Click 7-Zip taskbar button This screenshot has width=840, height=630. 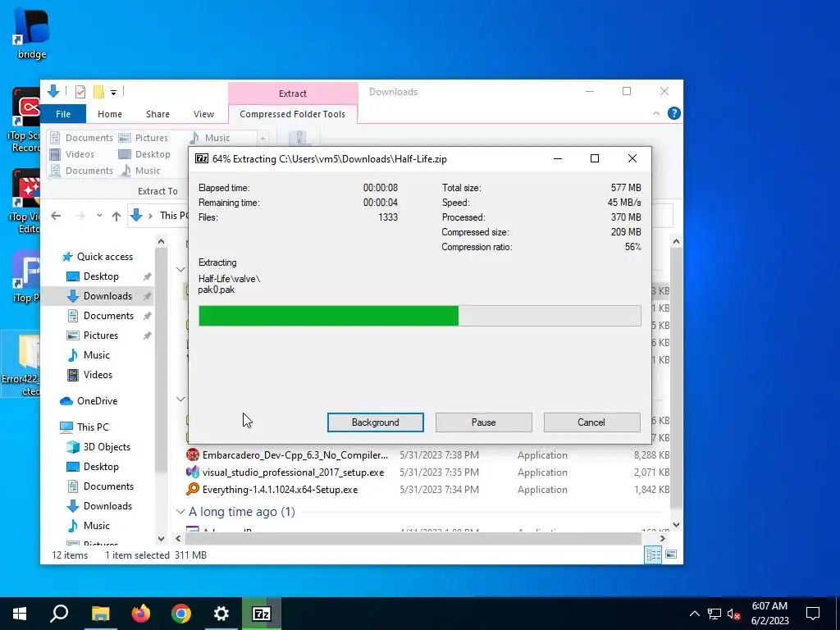(262, 614)
